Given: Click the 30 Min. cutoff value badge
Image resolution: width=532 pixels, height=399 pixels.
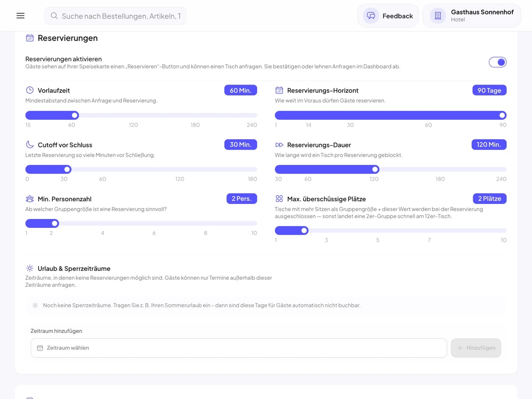Looking at the screenshot, I should [241, 145].
